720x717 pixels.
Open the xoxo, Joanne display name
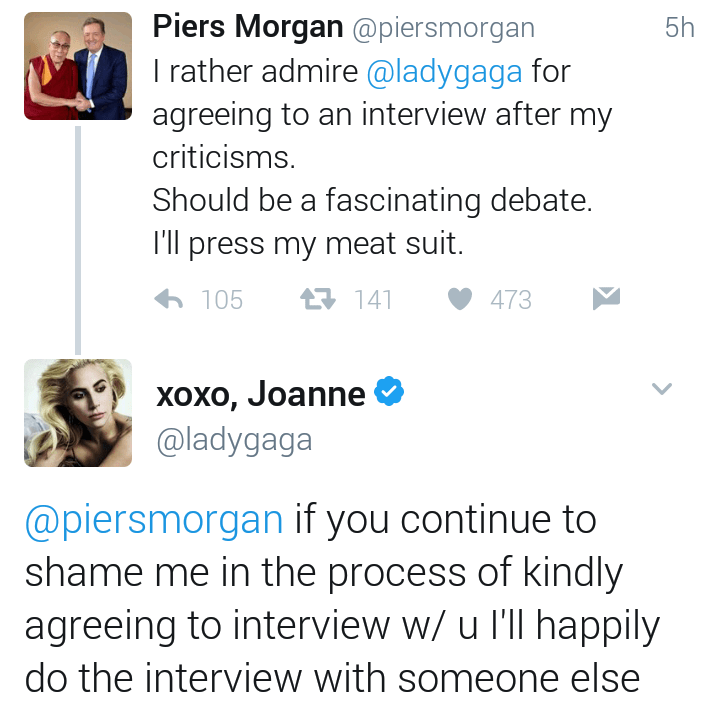261,395
